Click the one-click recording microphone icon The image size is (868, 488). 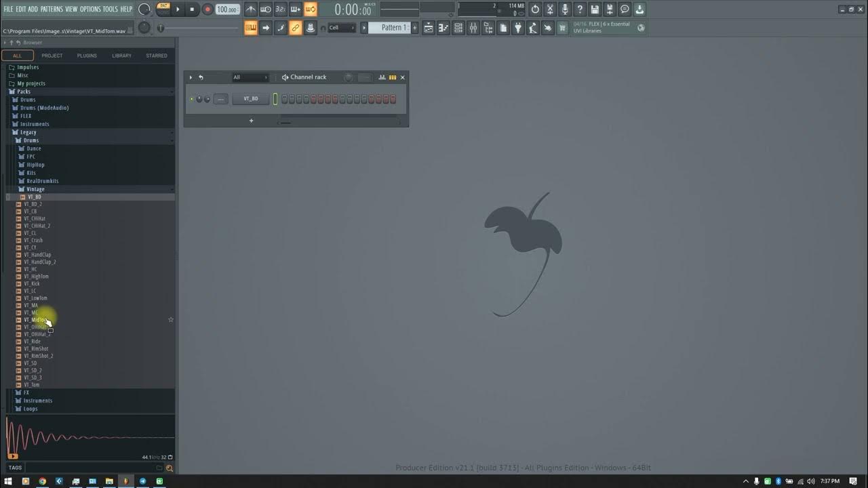coord(565,9)
